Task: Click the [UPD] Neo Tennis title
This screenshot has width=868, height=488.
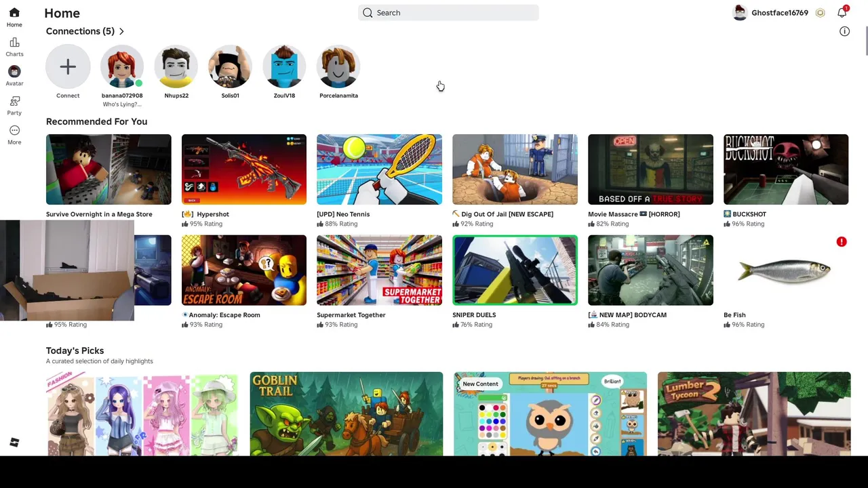Action: click(343, 214)
